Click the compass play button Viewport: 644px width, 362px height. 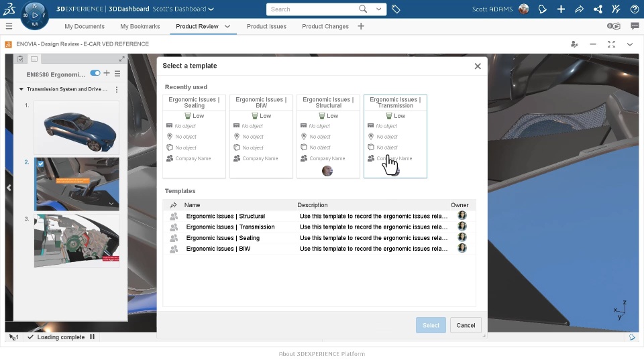tap(35, 15)
